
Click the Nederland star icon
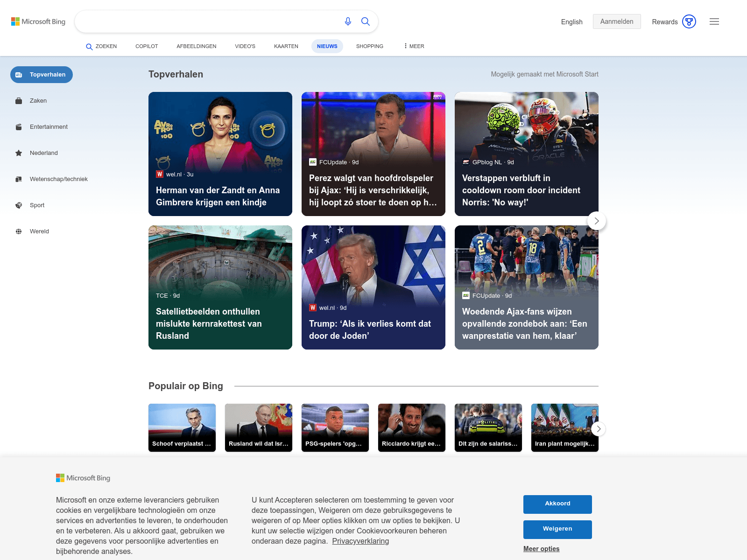point(19,153)
